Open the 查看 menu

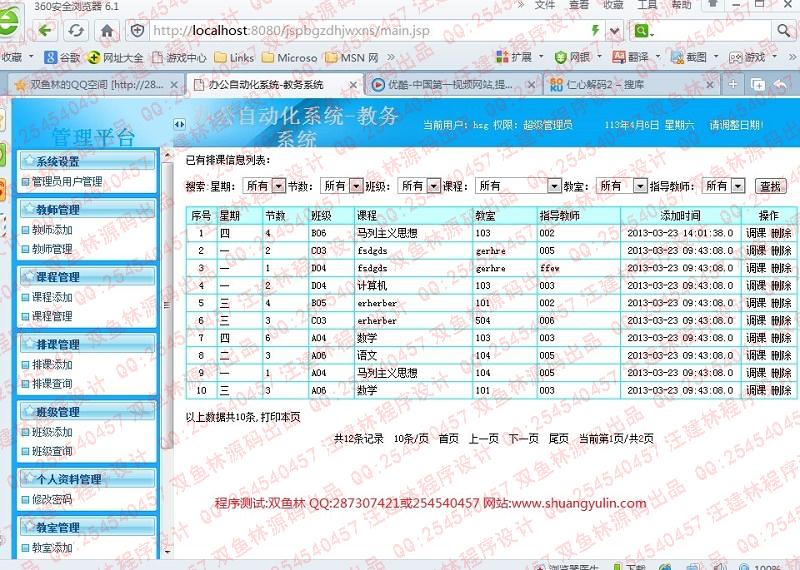pos(579,5)
